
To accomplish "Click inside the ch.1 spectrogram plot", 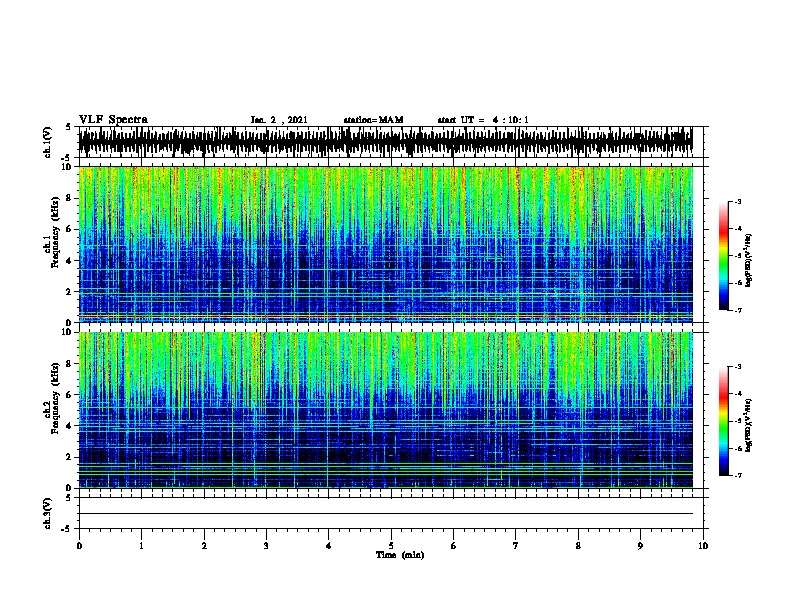I will tap(385, 244).
